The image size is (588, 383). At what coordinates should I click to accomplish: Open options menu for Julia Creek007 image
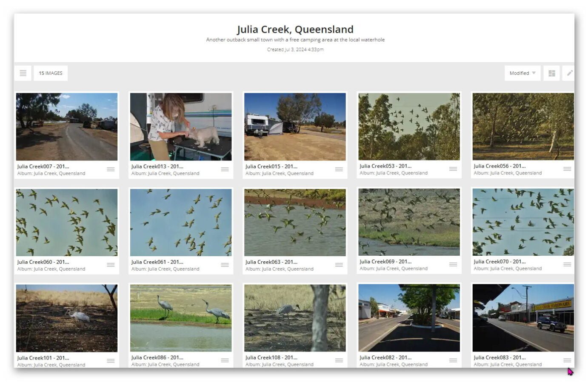[111, 169]
